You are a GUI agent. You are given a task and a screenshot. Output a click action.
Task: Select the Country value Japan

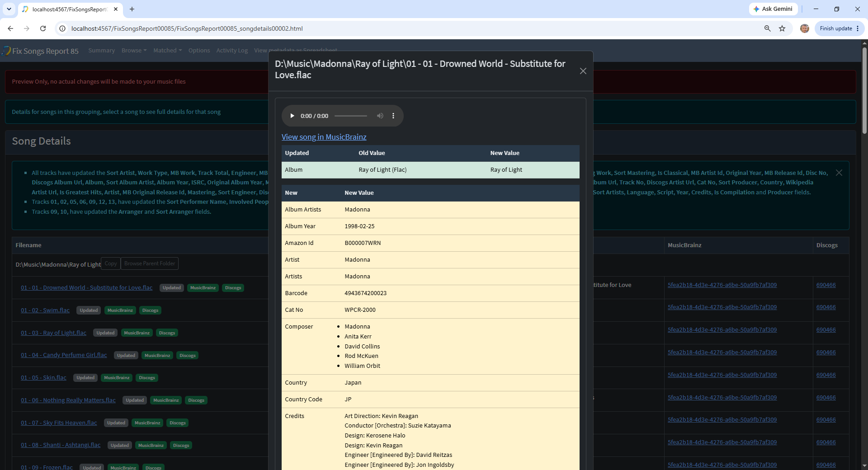click(x=353, y=383)
